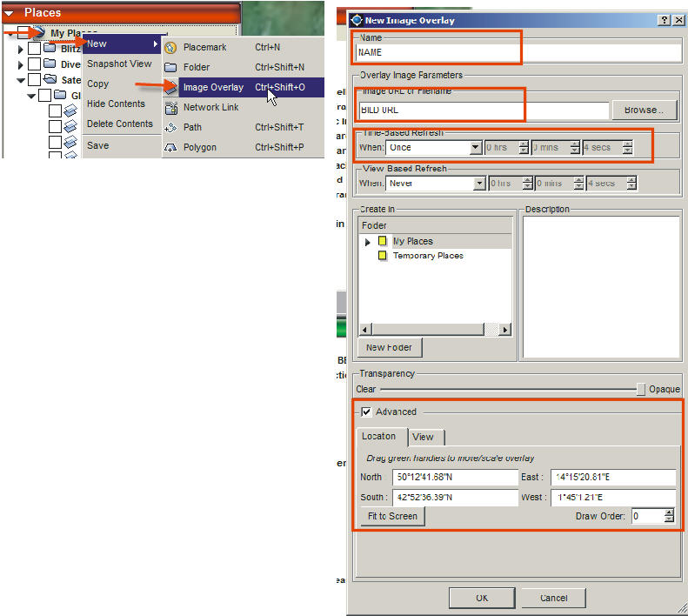
Task: Collapse the Places panel header
Action: 10,12
